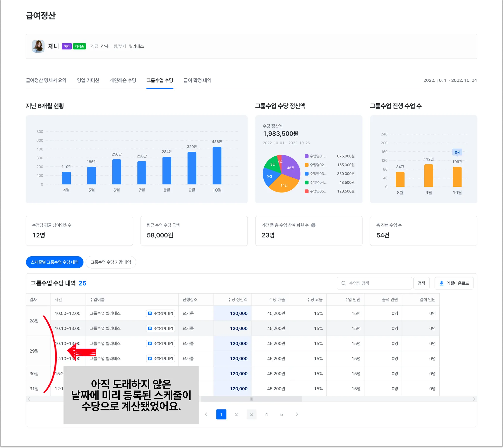The width and height of the screenshot is (503, 448).
Task: Switch to 그룹수업 수당 가감 내역 toggle
Action: click(x=111, y=262)
